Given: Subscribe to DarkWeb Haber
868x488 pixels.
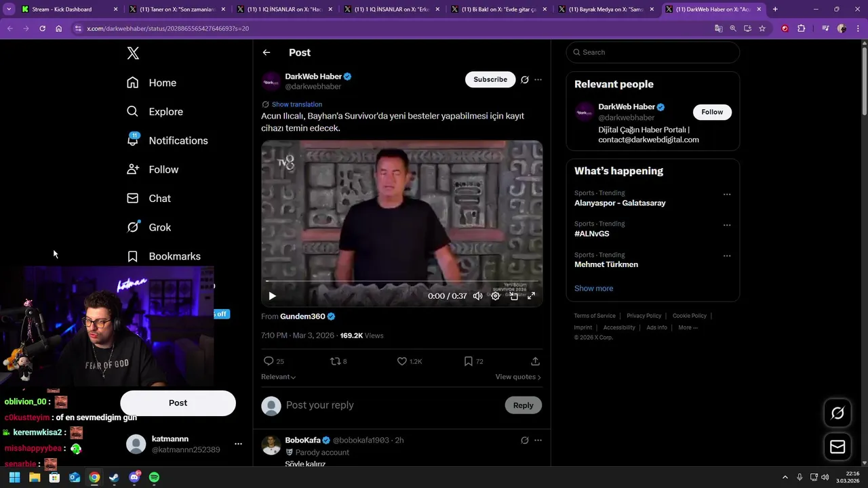Looking at the screenshot, I should (x=490, y=79).
